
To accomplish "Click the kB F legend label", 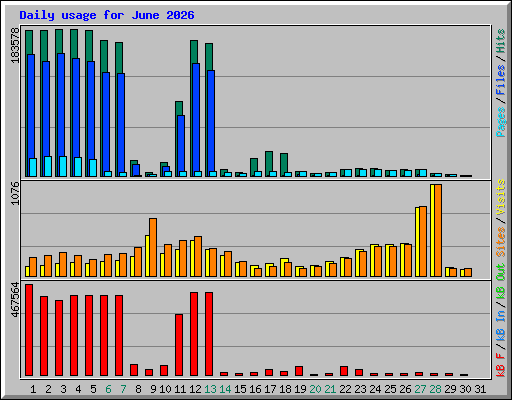I will [x=501, y=365].
